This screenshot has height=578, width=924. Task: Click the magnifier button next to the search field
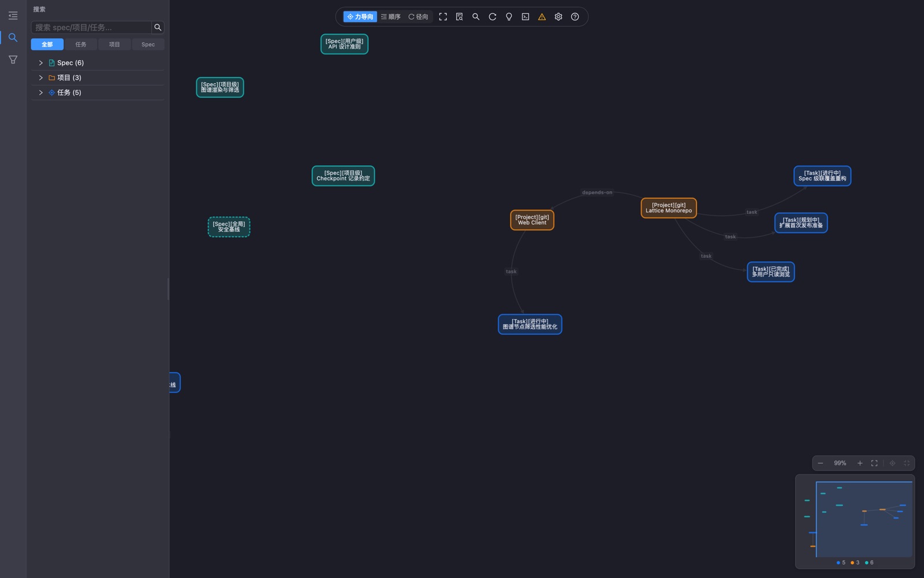click(158, 27)
